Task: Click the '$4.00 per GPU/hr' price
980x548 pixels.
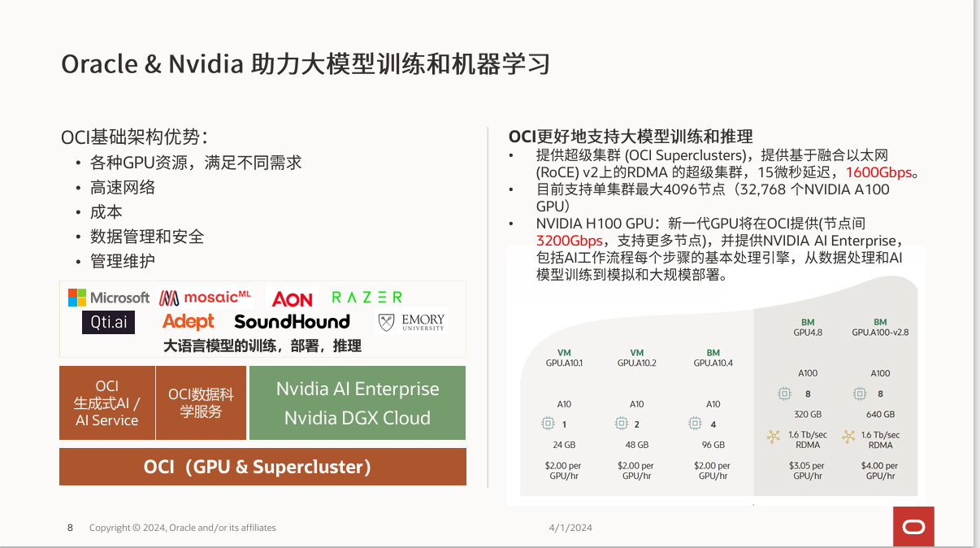Action: [880, 471]
